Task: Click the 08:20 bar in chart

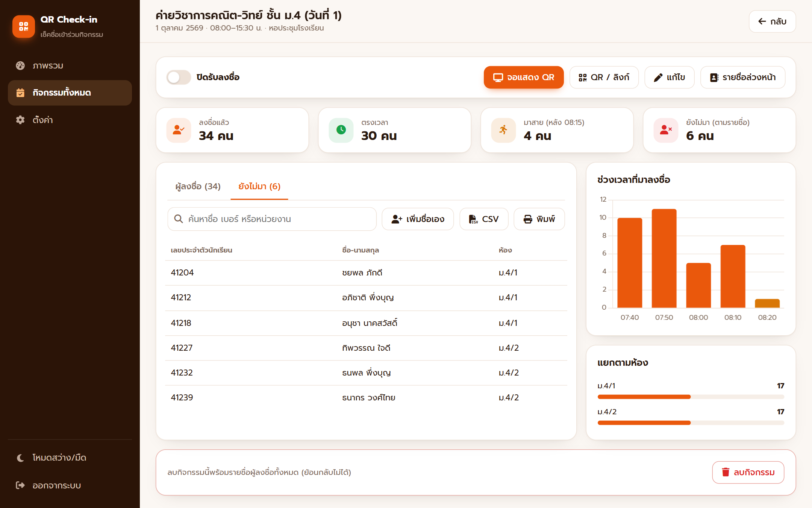Action: click(x=767, y=303)
